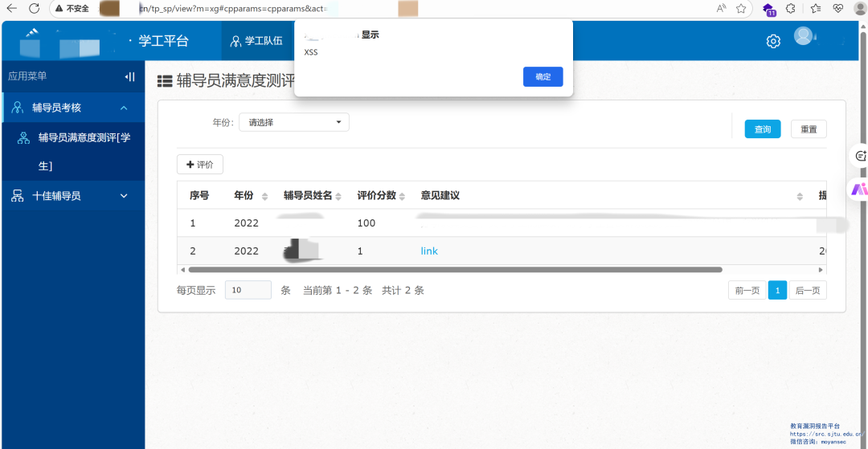
Task: Click the 查询 button
Action: (x=762, y=129)
